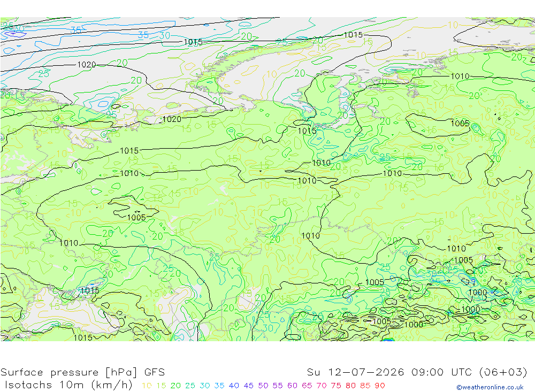Click the legend value 85

pos(365,386)
